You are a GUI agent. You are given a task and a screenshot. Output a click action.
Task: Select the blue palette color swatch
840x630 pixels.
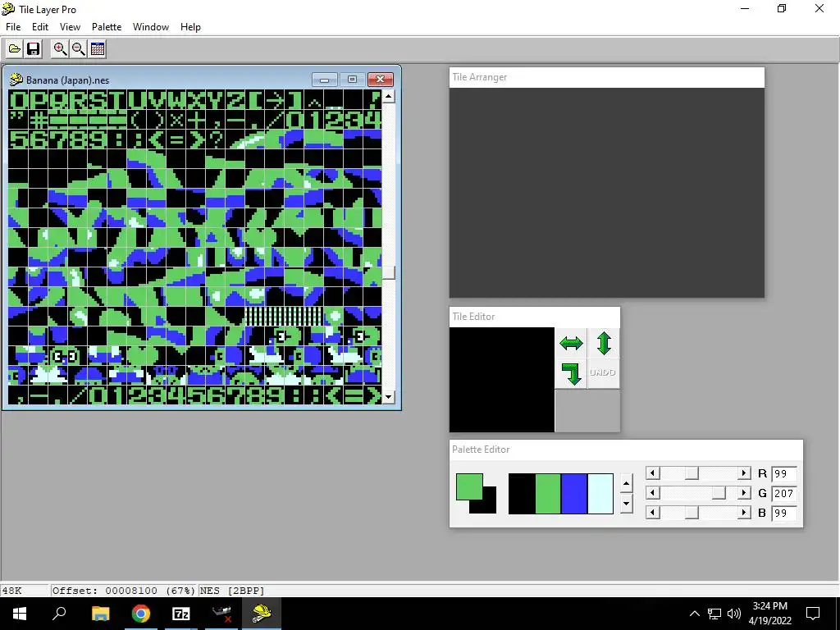point(574,493)
